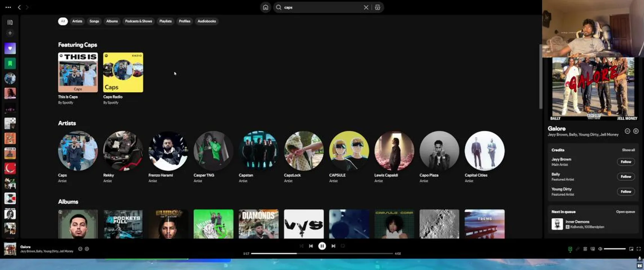Image resolution: width=644 pixels, height=270 pixels.
Task: Open Caps Radio playlist card
Action: point(123,78)
